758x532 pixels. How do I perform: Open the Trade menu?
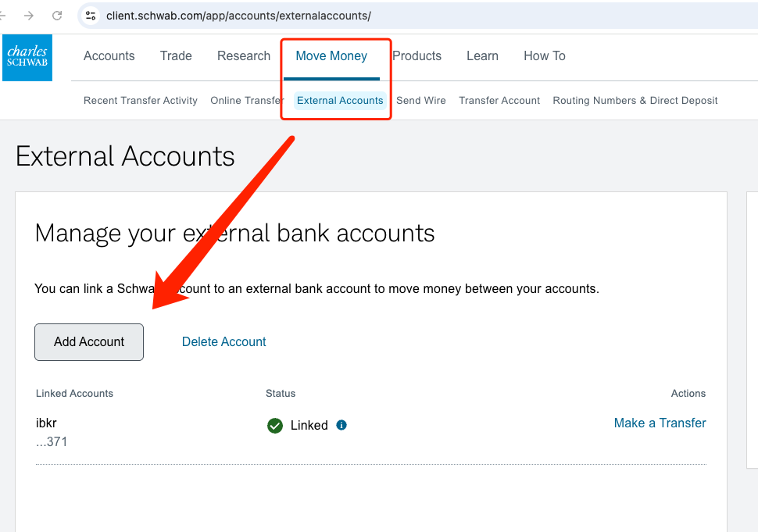[176, 56]
